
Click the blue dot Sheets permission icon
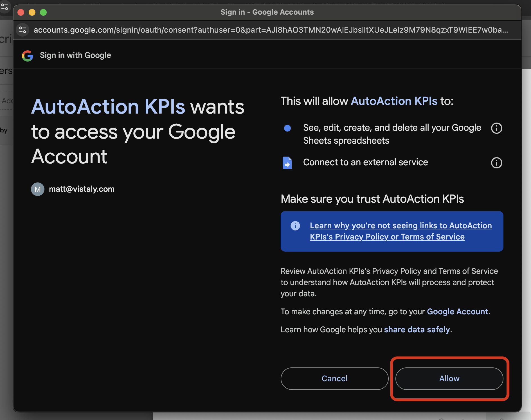pos(287,128)
